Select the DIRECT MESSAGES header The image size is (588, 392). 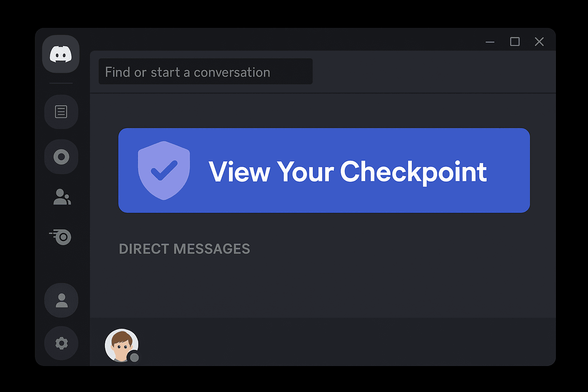[x=185, y=248]
